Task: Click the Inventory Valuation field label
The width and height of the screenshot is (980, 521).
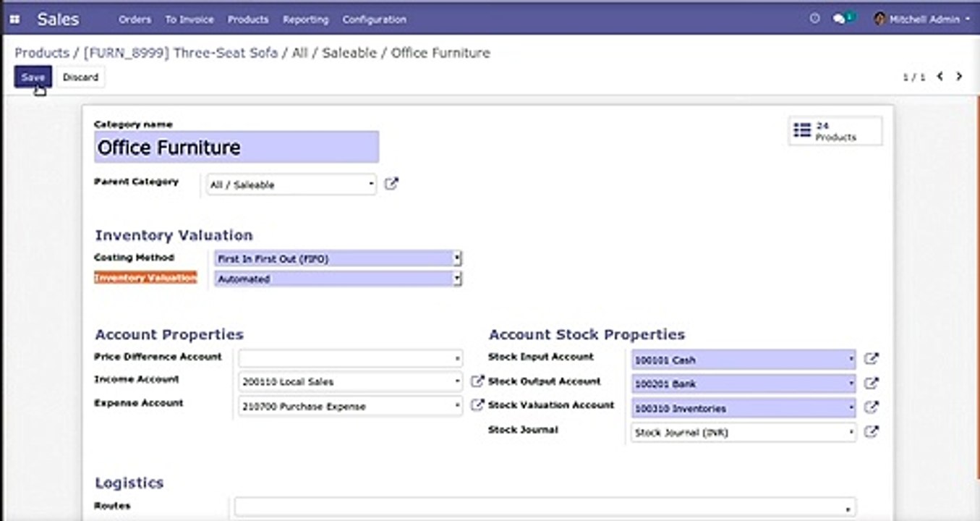Action: tap(145, 278)
